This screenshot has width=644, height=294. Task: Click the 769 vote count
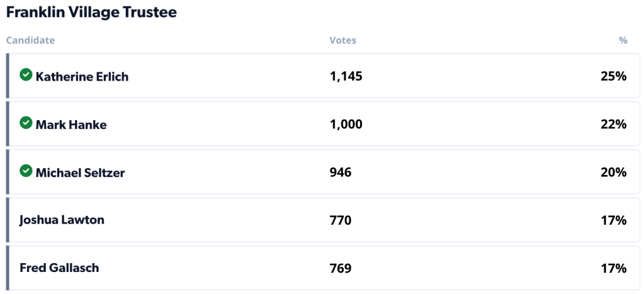(x=340, y=268)
